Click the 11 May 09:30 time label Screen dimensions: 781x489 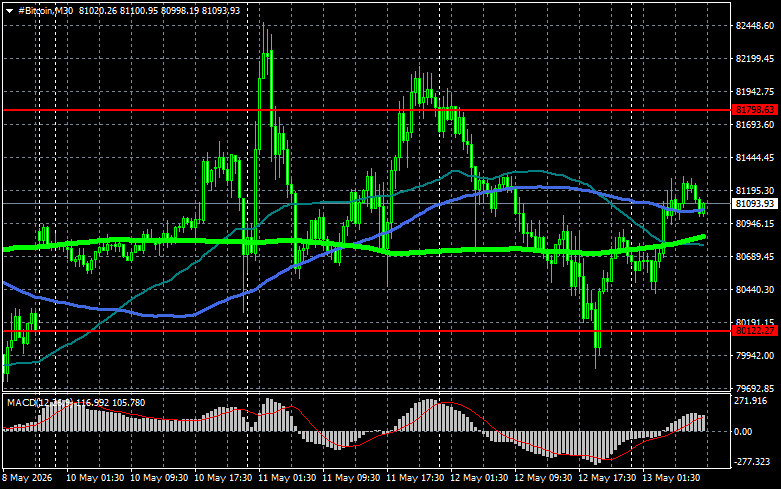(x=351, y=478)
